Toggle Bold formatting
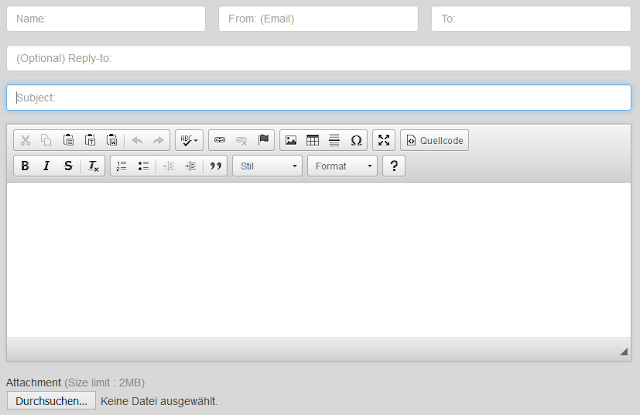This screenshot has width=640, height=415. 25,166
